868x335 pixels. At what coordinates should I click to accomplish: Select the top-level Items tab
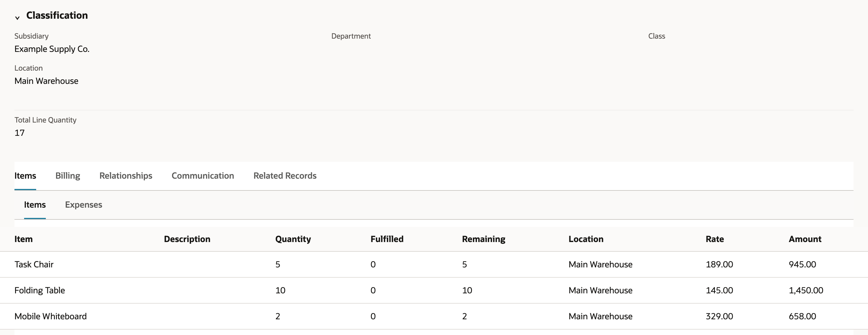[25, 176]
